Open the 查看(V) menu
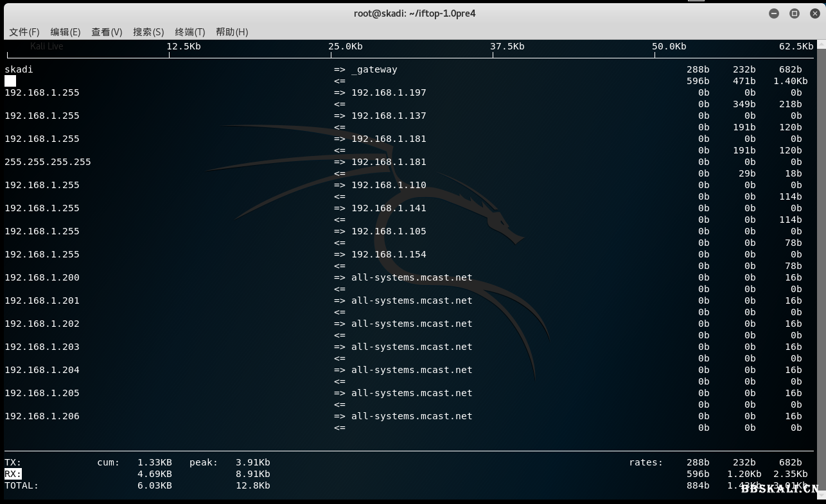 pos(107,31)
